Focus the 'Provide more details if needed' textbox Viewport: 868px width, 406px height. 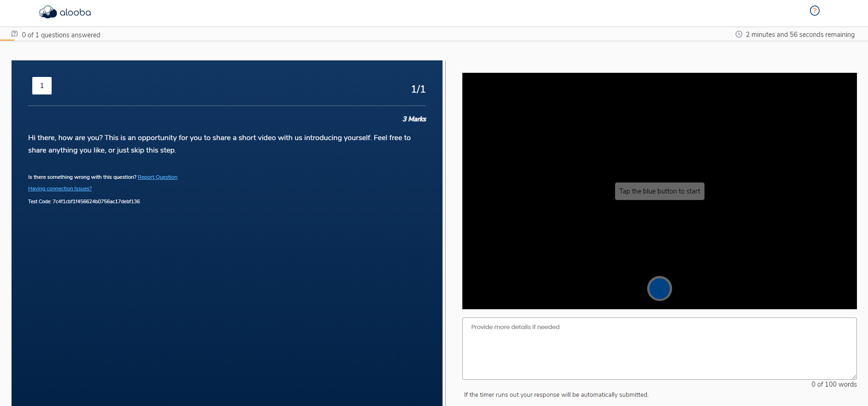pos(659,348)
